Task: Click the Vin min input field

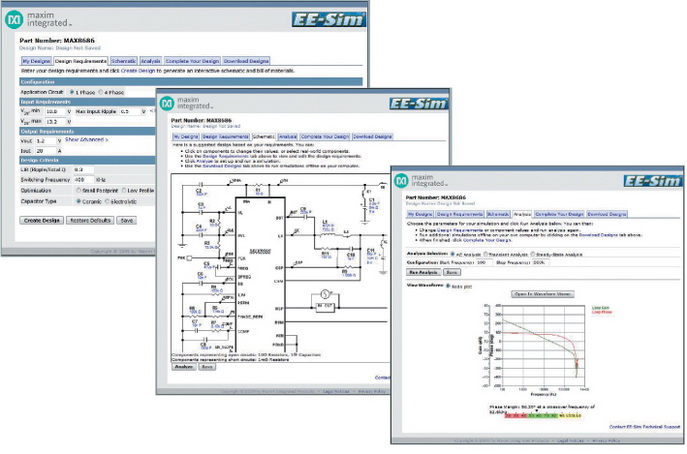Action: 55,111
